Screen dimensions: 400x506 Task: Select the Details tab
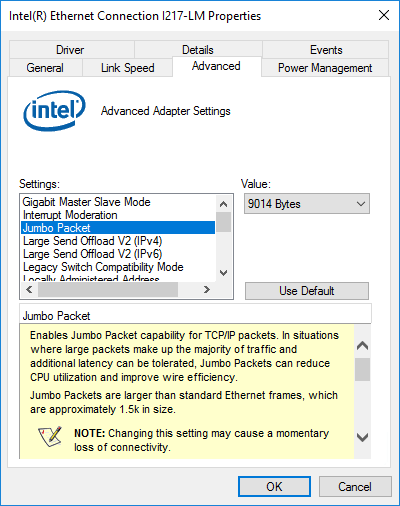click(x=198, y=50)
